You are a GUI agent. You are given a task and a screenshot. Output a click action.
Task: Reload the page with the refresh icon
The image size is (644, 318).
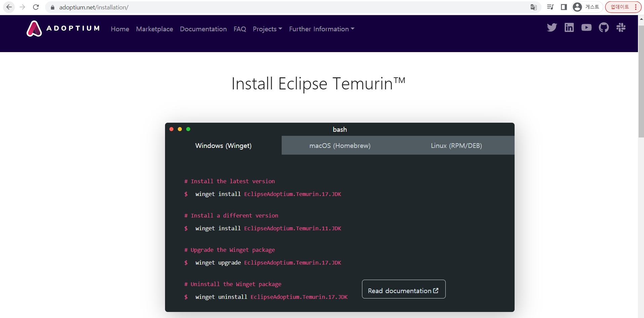(x=36, y=7)
